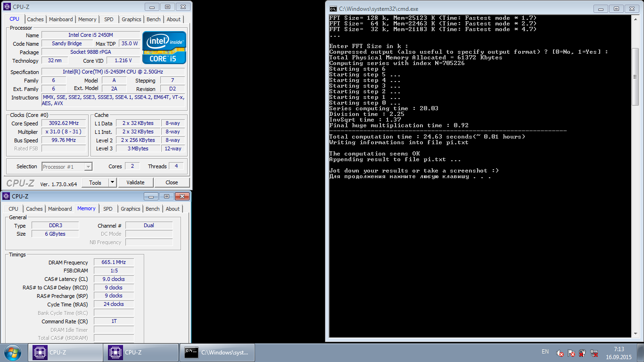Open the muted volume icon in system tray
Image resolution: width=644 pixels, height=362 pixels.
tap(560, 353)
